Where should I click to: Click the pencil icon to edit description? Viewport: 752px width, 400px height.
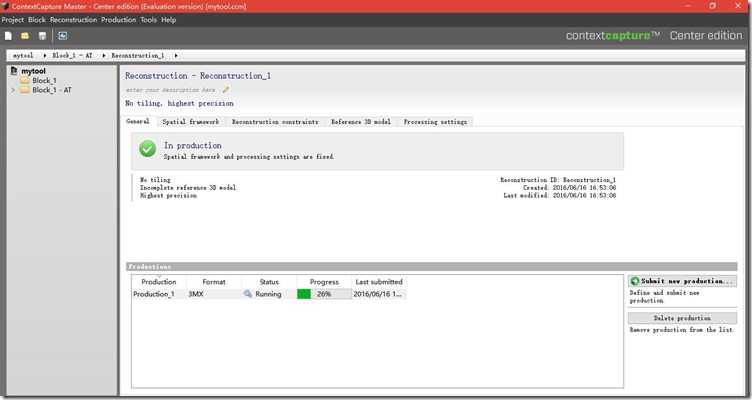pos(226,90)
